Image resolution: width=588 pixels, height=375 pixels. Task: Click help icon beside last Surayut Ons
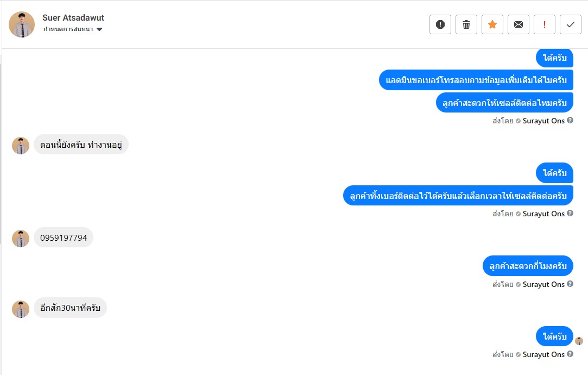570,354
